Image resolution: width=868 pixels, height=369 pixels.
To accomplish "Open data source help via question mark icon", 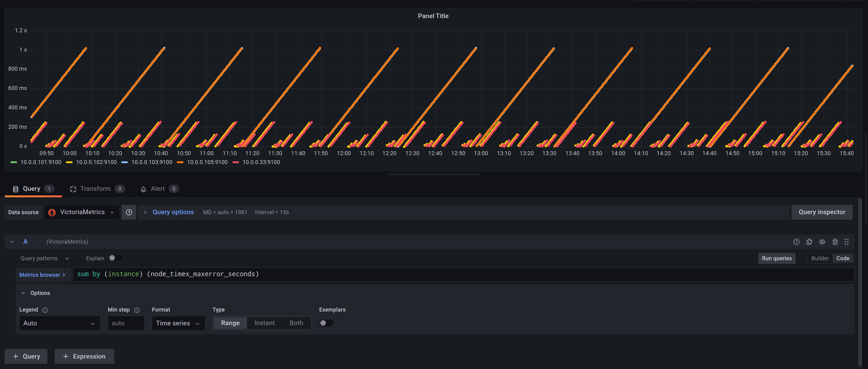I will click(129, 212).
